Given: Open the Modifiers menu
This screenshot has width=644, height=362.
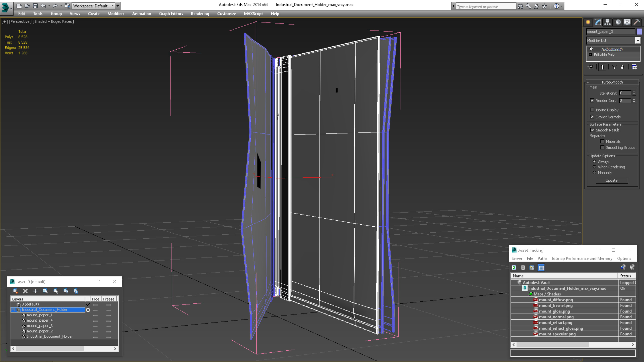Looking at the screenshot, I should [x=116, y=14].
